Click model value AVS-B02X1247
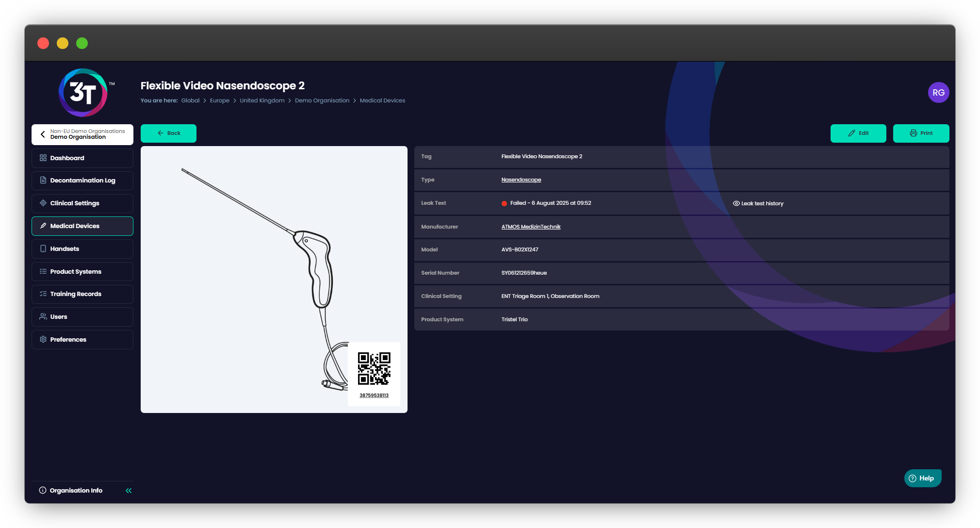Viewport: 980px width, 528px height. pyautogui.click(x=520, y=249)
